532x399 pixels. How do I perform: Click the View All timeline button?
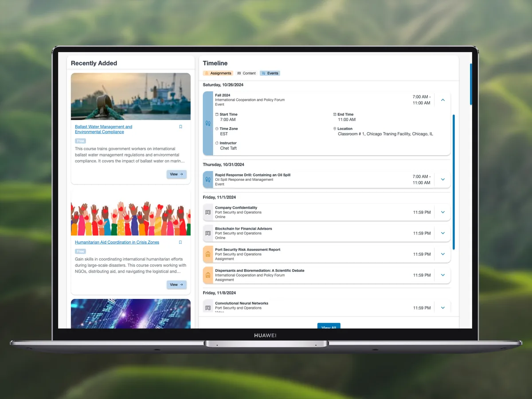tap(329, 326)
